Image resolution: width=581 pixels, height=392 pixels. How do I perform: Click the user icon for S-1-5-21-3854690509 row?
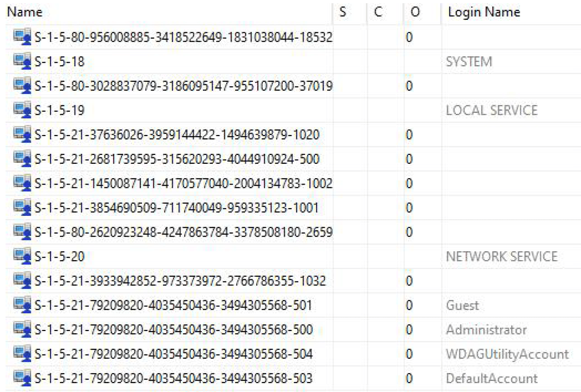pos(22,207)
